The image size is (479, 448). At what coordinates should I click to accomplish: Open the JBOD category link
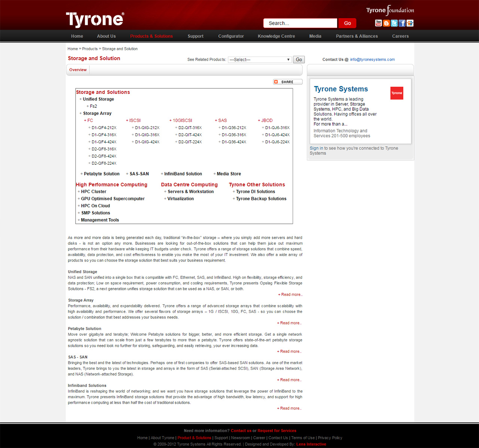pyautogui.click(x=267, y=121)
